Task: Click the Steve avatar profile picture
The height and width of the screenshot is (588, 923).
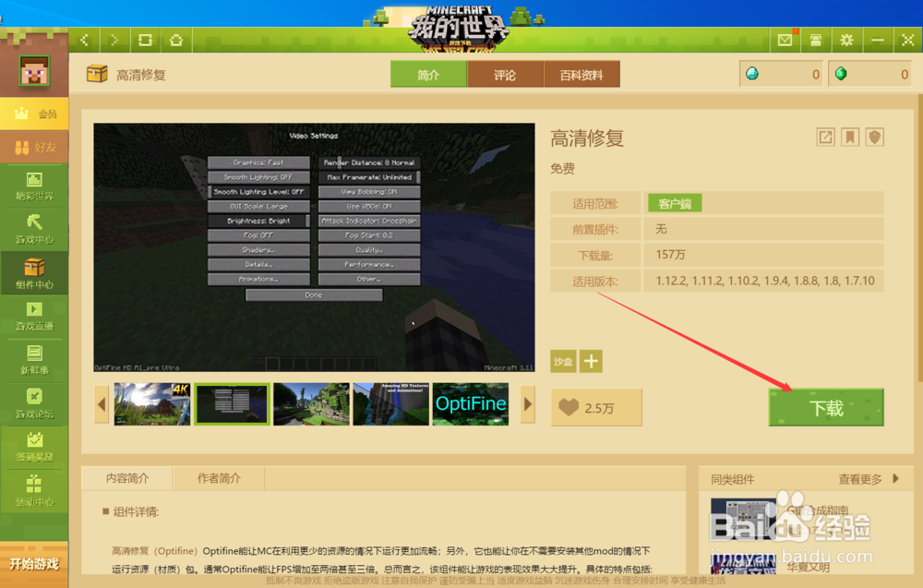Action: pyautogui.click(x=34, y=71)
